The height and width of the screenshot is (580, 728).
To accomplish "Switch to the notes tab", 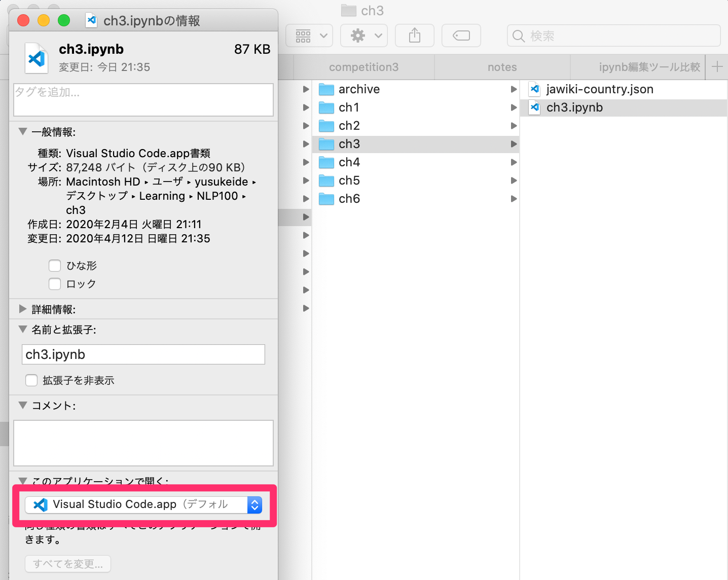I will coord(501,66).
